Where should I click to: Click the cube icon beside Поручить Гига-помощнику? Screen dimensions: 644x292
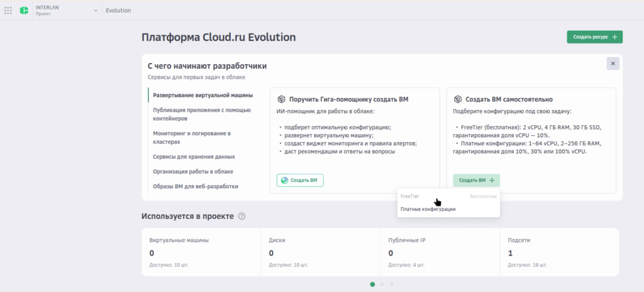pos(281,99)
